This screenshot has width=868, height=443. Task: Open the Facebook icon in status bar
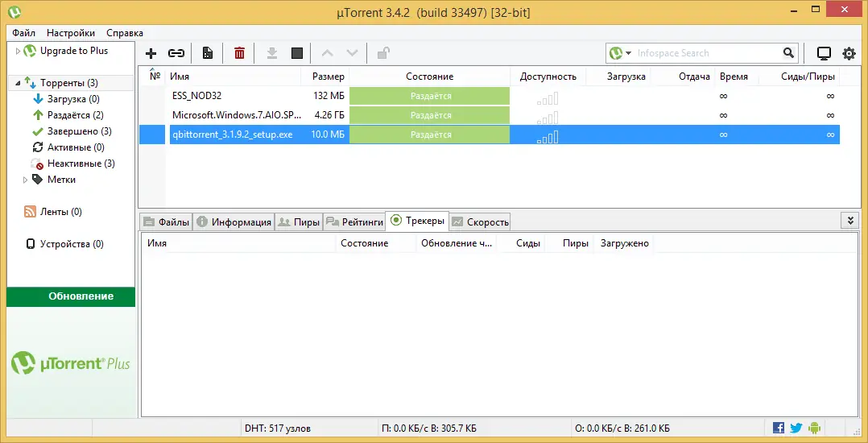pyautogui.click(x=779, y=428)
